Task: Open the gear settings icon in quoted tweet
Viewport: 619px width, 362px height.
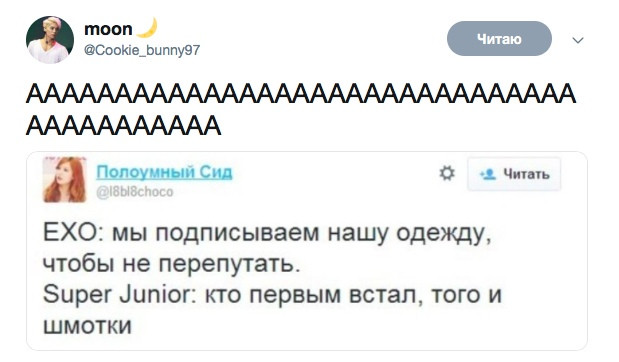Action: (447, 173)
